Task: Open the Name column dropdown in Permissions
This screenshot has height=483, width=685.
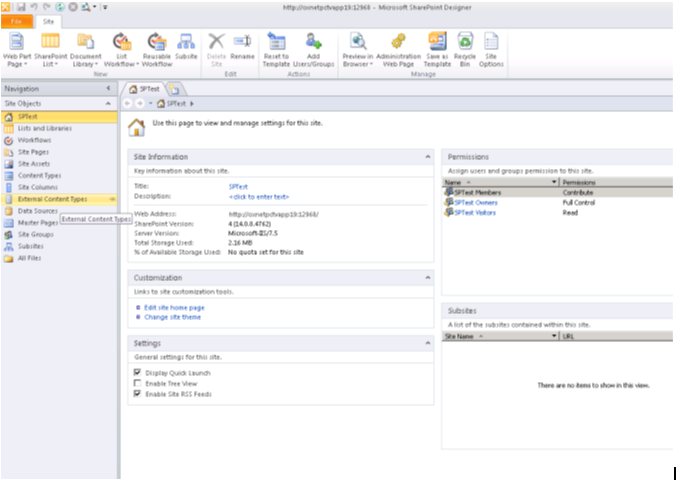Action: 554,182
